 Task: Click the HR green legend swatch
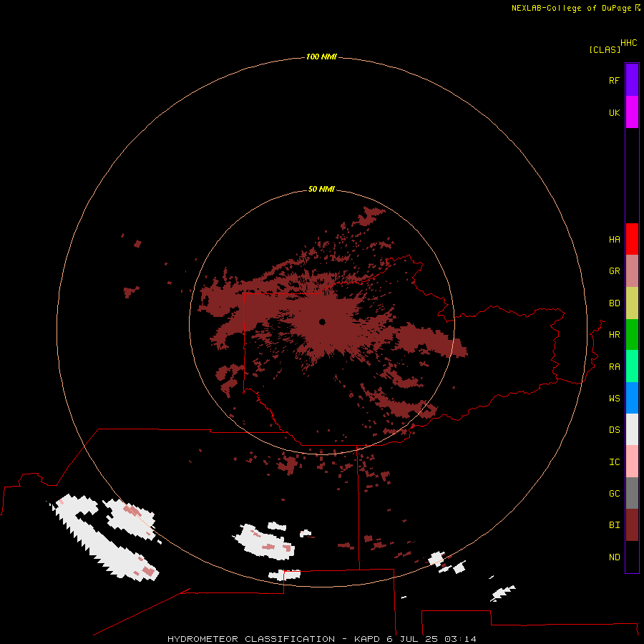[x=632, y=335]
